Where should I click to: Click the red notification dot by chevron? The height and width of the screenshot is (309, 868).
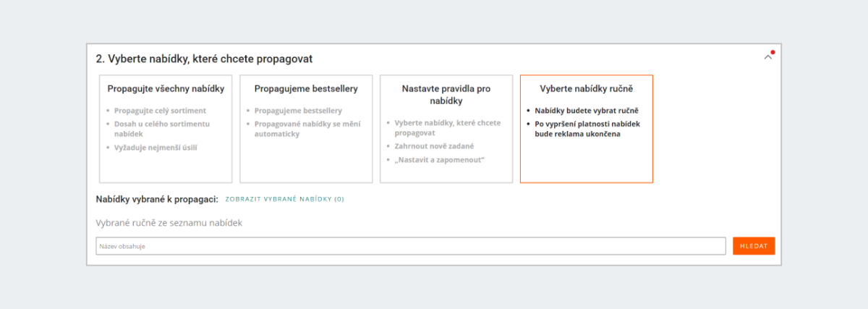click(773, 52)
